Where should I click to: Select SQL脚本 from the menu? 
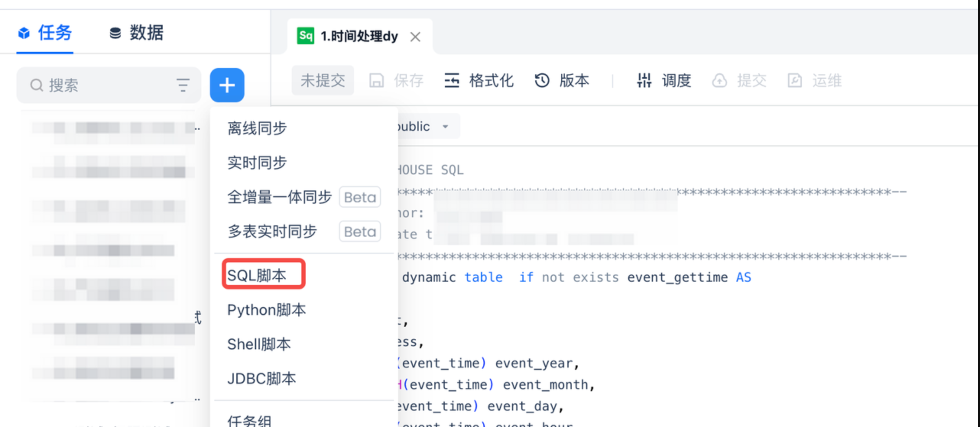point(257,275)
